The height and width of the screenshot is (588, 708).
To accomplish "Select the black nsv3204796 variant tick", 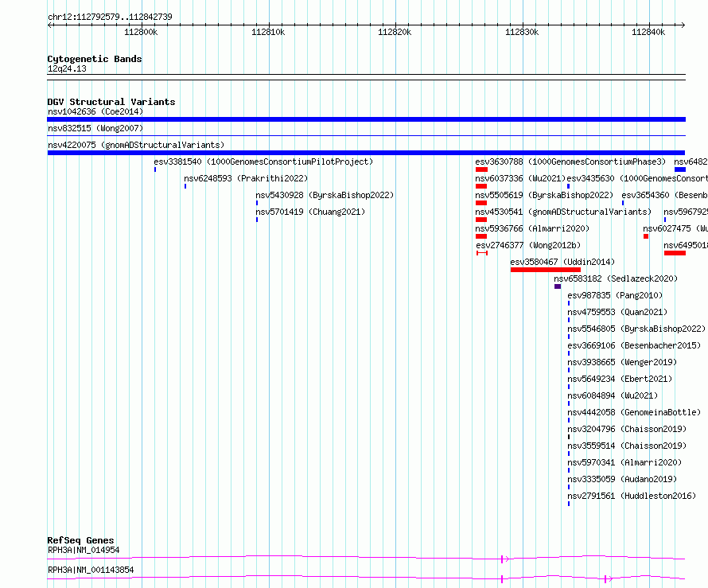I will (569, 437).
